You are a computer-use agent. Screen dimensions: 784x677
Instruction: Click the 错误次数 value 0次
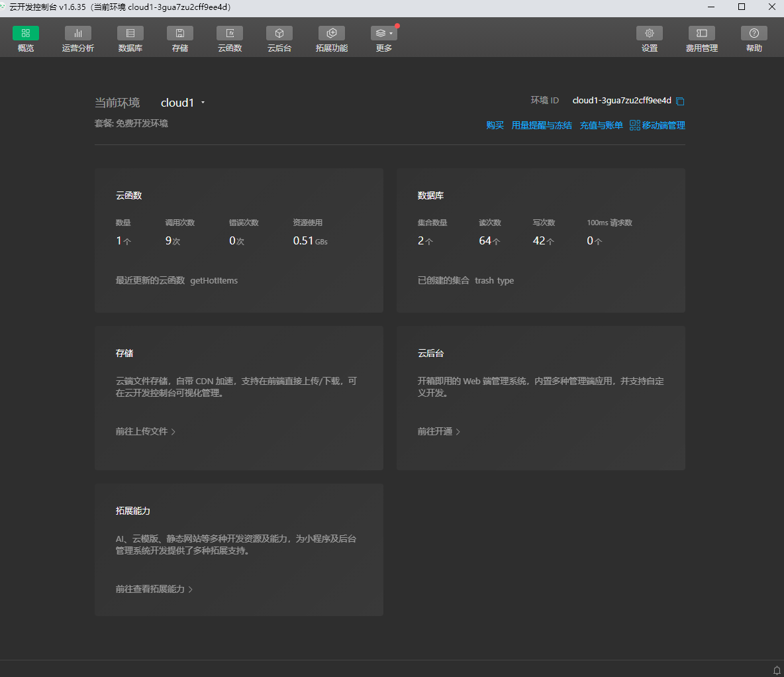[236, 240]
